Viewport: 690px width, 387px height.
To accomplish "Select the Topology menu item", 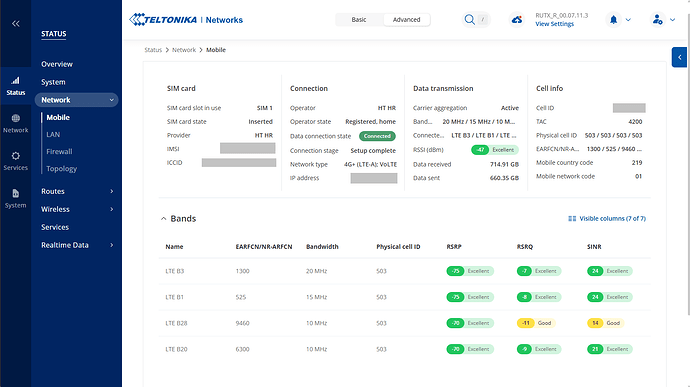I will pyautogui.click(x=62, y=169).
